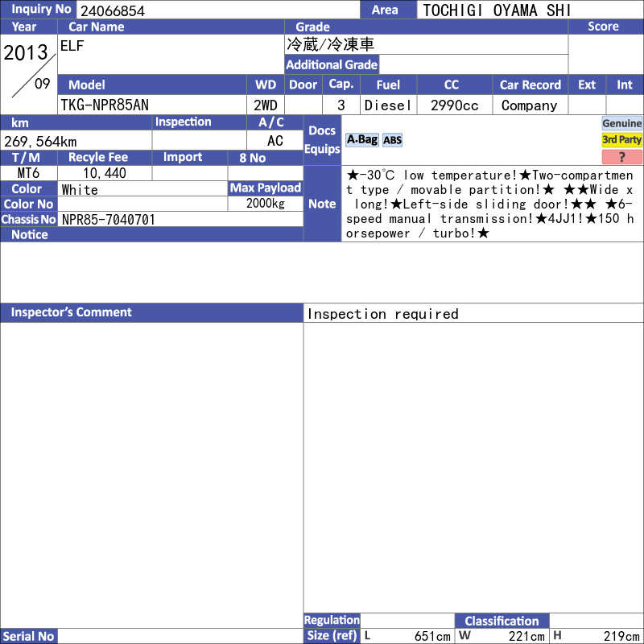Click the Max Payload header label
Viewport: 644px width, 644px height.
click(x=266, y=188)
